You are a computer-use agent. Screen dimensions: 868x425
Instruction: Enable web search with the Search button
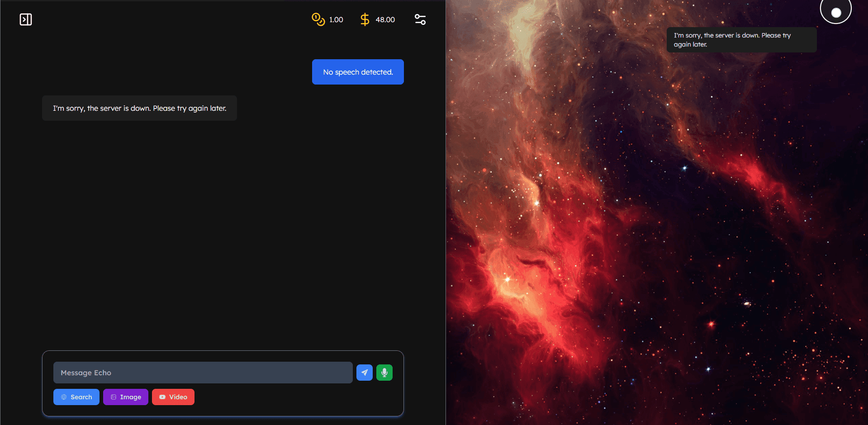click(76, 397)
